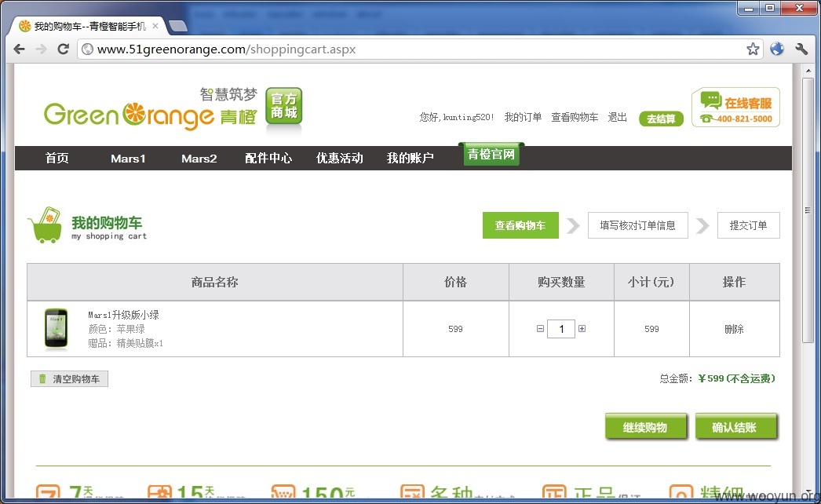Open 配件中心 in the navigation bar
This screenshot has height=504, width=821.
point(268,158)
